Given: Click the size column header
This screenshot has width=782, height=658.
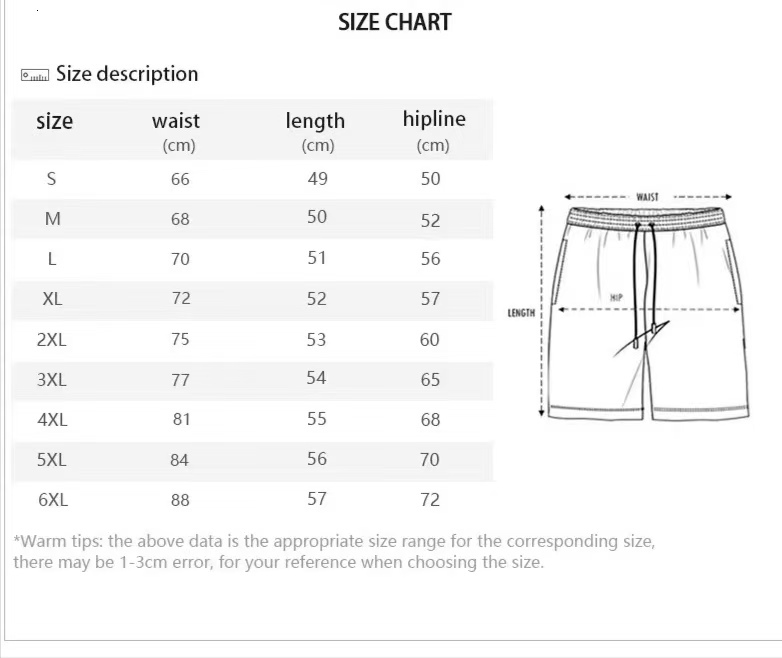Looking at the screenshot, I should click(x=54, y=122).
